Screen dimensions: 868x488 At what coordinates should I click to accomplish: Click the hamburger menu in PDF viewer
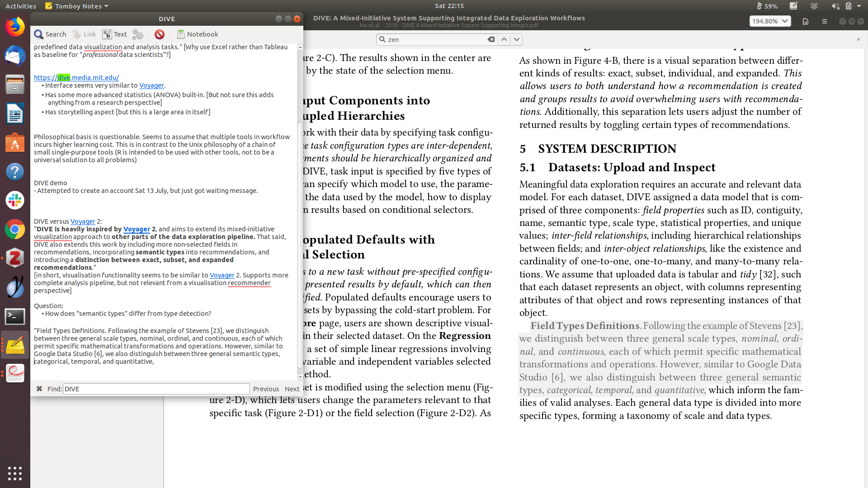pyautogui.click(x=824, y=21)
